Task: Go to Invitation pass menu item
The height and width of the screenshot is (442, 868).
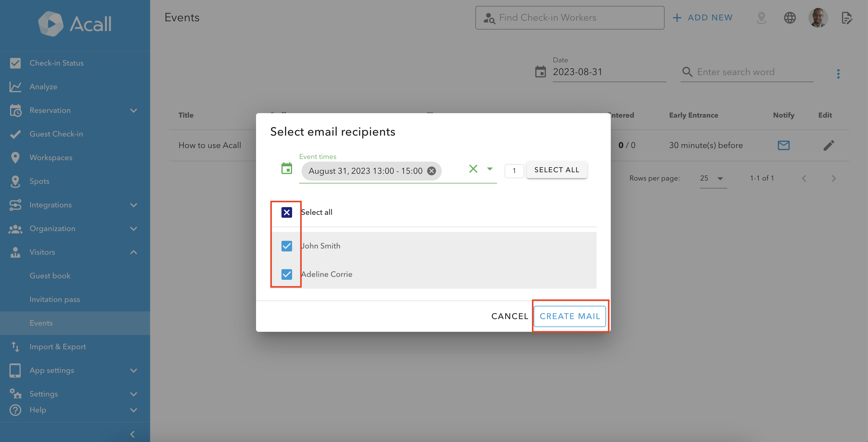Action: [55, 299]
